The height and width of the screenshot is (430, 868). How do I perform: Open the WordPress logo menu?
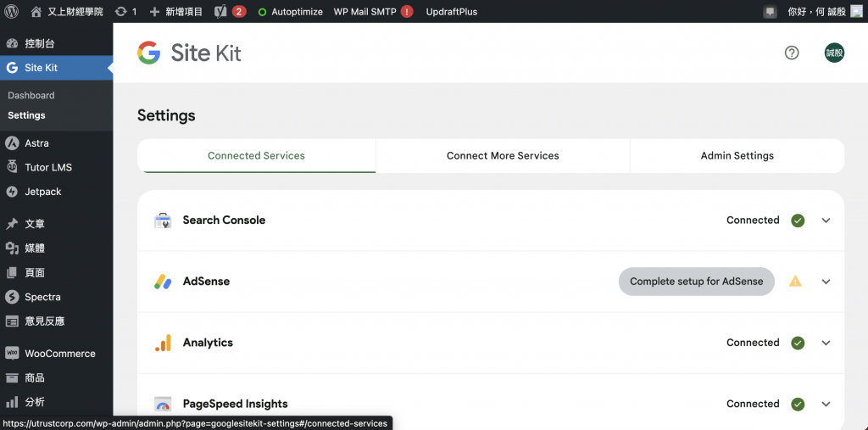[x=12, y=11]
